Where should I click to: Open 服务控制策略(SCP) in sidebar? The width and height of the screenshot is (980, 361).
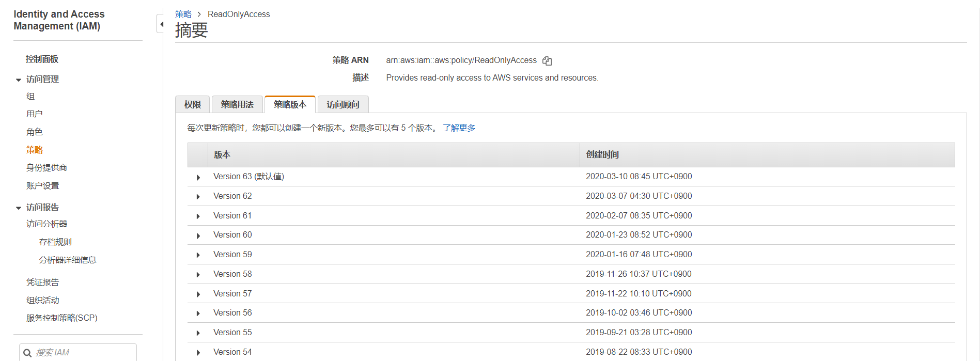pyautogui.click(x=61, y=318)
